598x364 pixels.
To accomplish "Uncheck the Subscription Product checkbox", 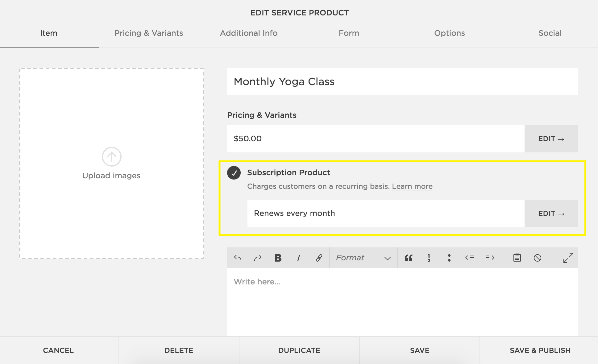I will [x=234, y=173].
